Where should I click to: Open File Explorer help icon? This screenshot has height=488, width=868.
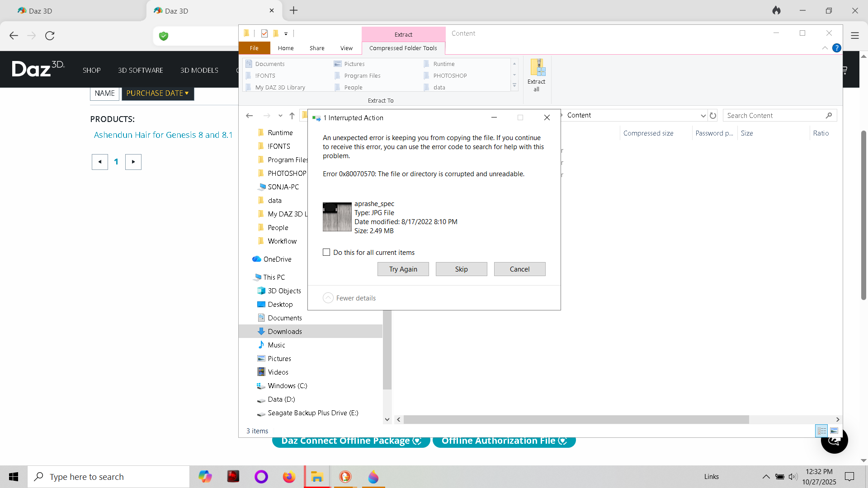836,48
